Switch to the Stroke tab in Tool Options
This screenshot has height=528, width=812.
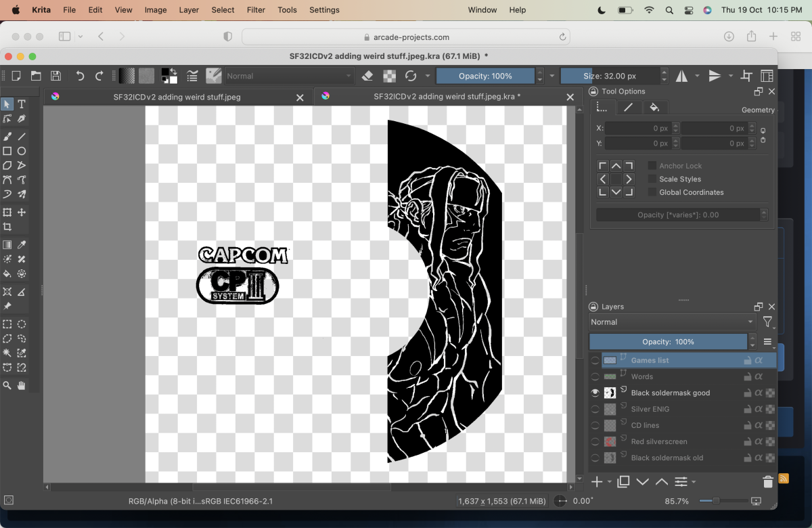coord(629,107)
